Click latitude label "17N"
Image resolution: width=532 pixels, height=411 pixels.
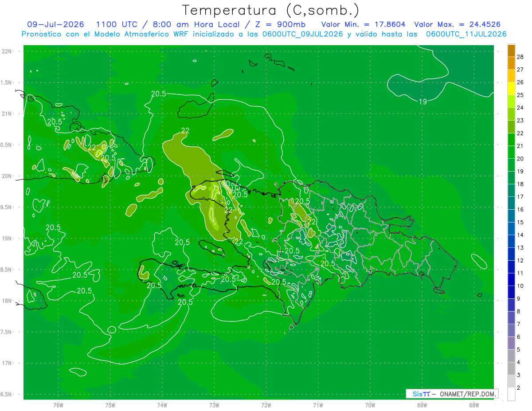pyautogui.click(x=7, y=363)
